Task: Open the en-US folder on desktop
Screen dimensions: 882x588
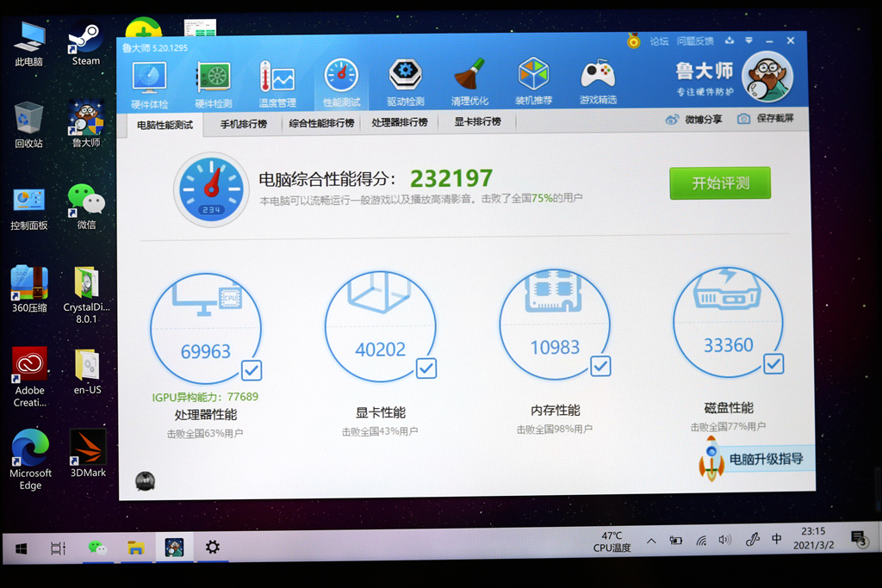Action: [x=87, y=372]
